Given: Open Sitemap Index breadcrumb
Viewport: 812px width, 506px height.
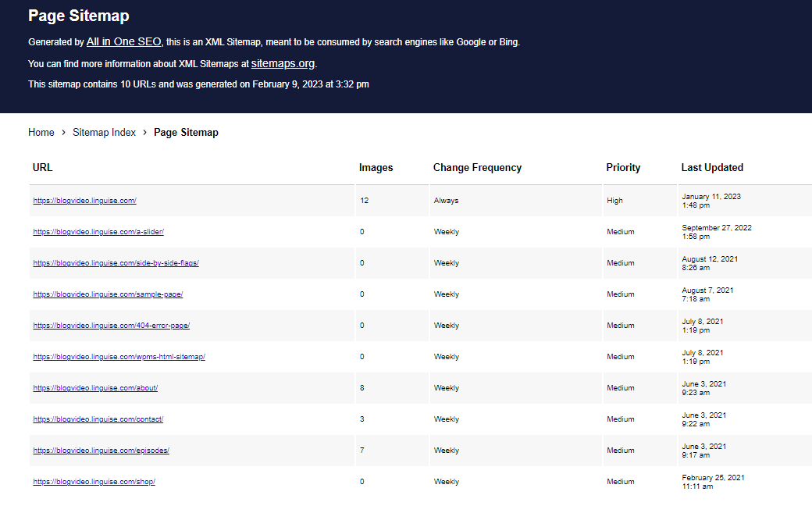Looking at the screenshot, I should pos(104,133).
